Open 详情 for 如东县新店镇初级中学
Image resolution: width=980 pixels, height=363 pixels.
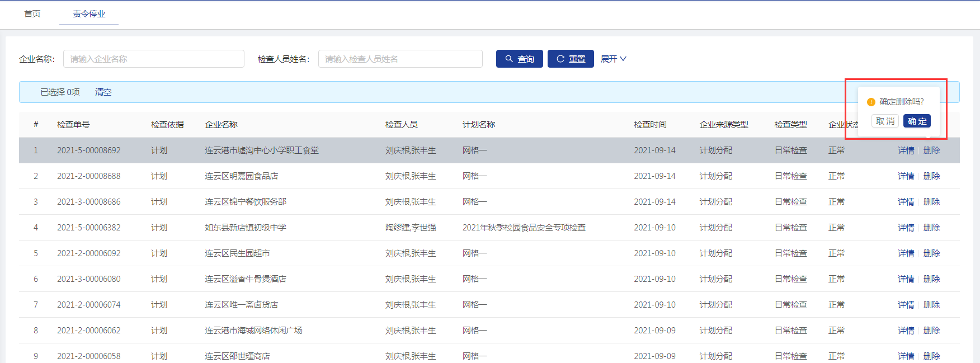click(906, 228)
